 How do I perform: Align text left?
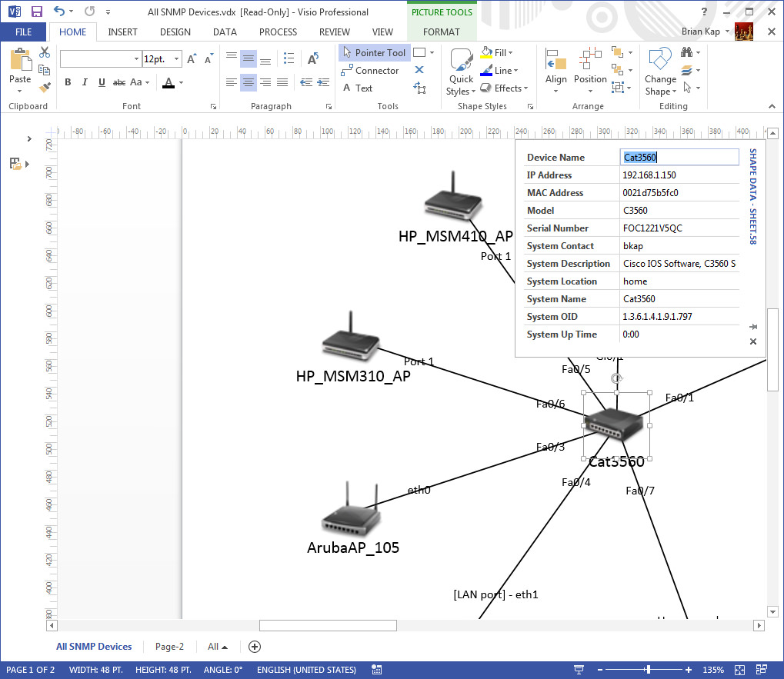tap(231, 82)
